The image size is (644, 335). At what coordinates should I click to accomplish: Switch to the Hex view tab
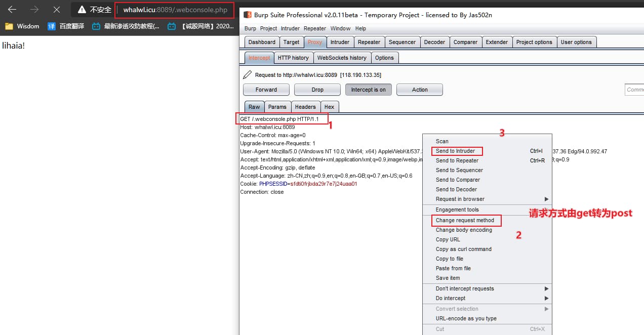click(329, 107)
